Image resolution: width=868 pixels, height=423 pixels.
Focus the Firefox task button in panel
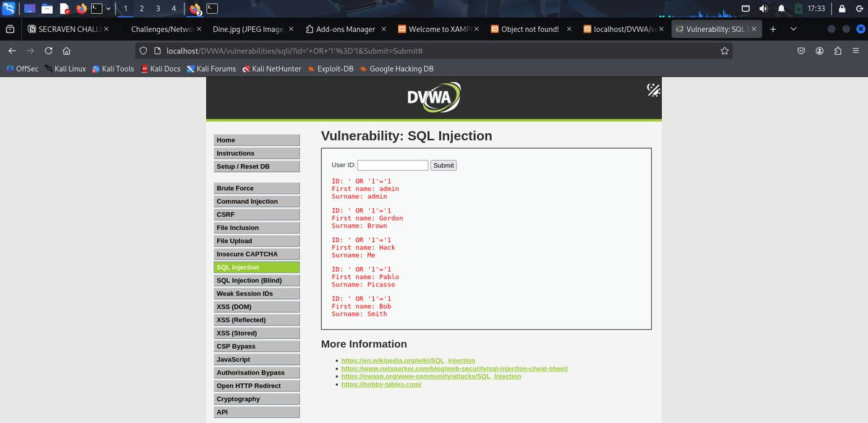[x=195, y=9]
